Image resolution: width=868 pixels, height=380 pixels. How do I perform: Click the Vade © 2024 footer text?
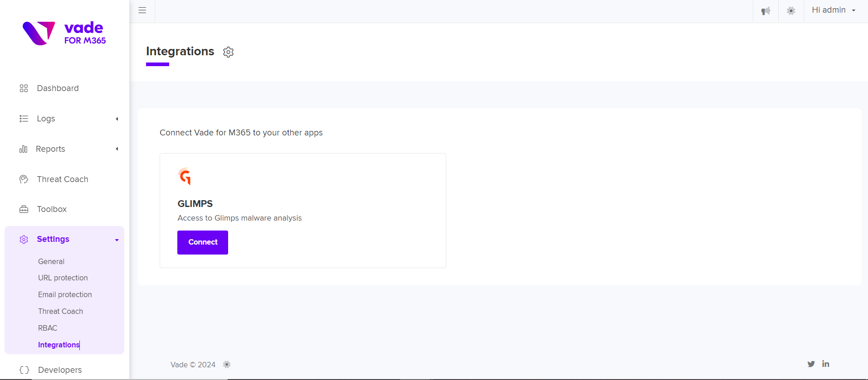193,365
